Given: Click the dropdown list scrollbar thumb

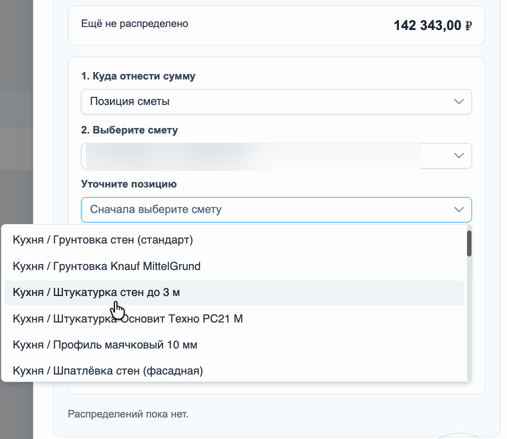Looking at the screenshot, I should pos(469,244).
